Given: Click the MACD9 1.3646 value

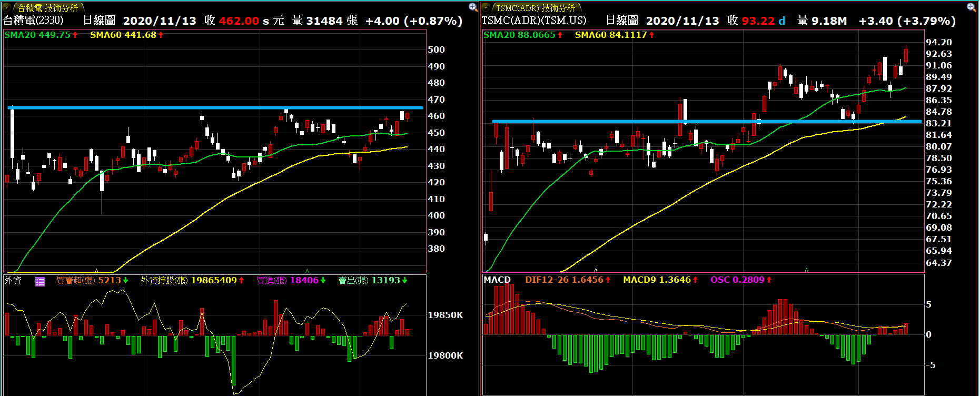Looking at the screenshot, I should coord(660,280).
